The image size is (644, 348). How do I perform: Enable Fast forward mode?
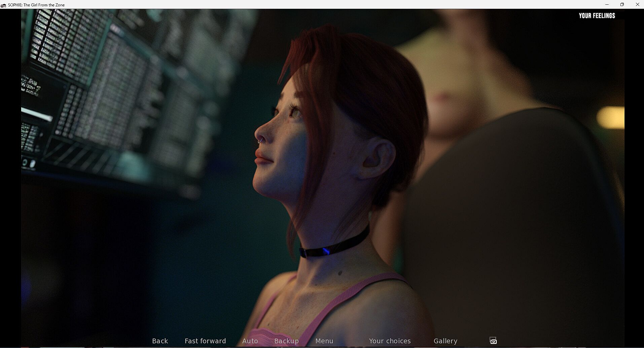coord(205,341)
